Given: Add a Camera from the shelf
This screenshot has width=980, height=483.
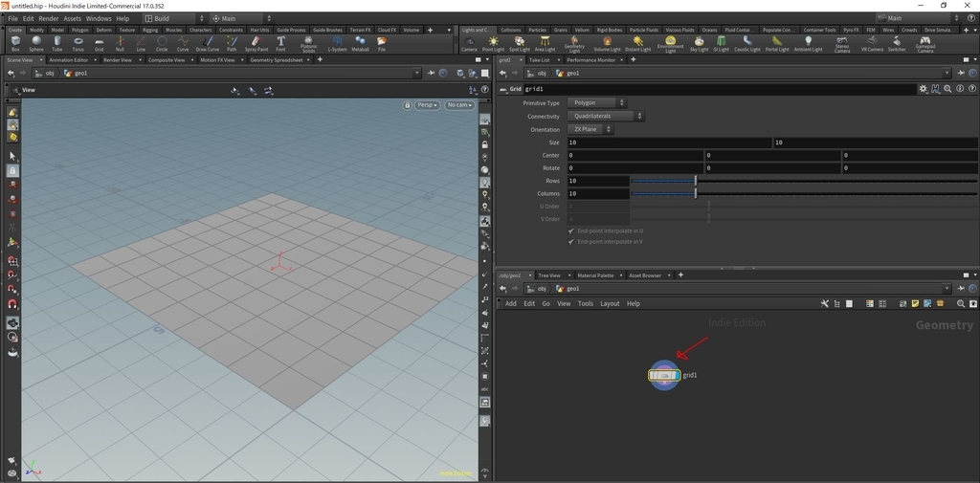Looking at the screenshot, I should [469, 43].
